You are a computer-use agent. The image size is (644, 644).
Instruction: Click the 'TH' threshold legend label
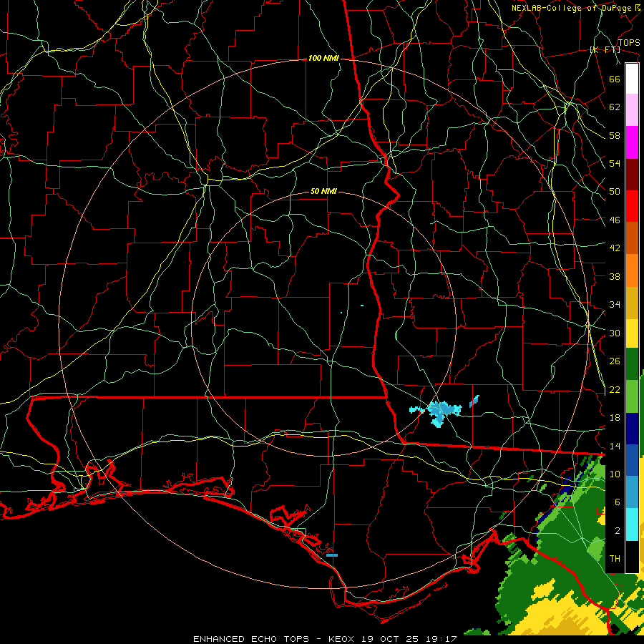point(615,559)
